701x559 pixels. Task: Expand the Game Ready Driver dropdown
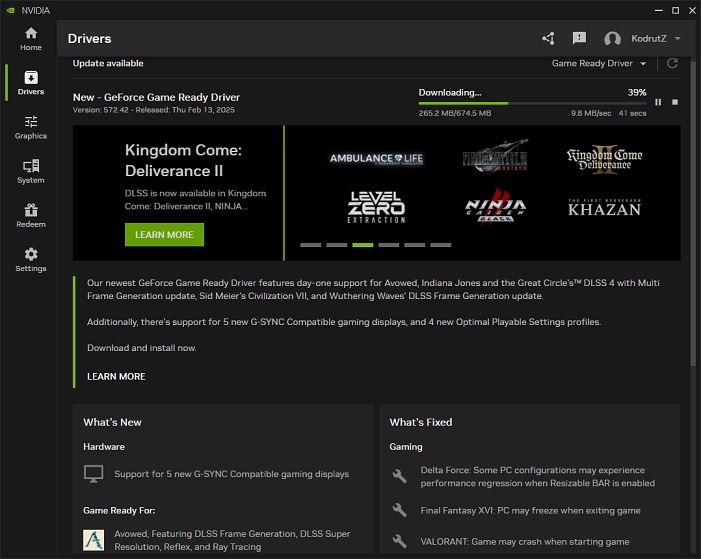599,64
